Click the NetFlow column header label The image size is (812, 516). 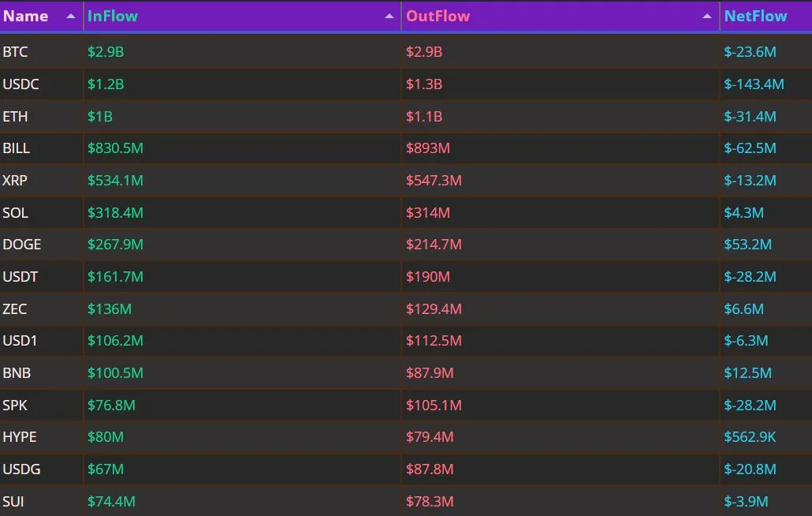755,16
